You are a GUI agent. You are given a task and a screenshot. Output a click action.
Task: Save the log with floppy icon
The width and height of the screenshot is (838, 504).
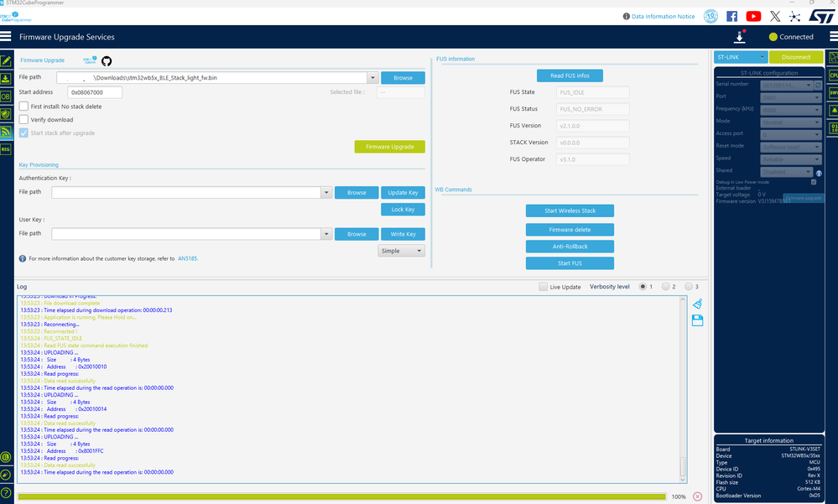[x=697, y=320]
